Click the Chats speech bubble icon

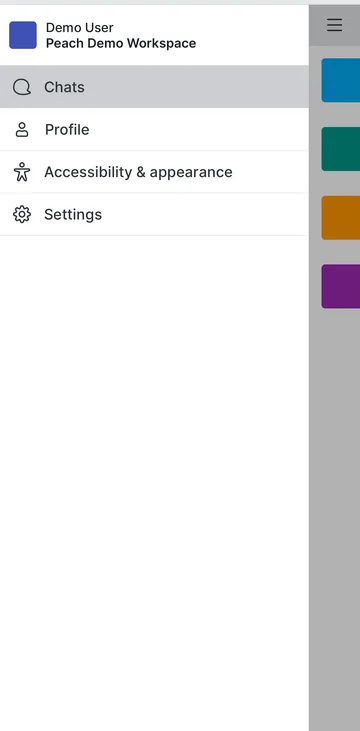[x=21, y=87]
